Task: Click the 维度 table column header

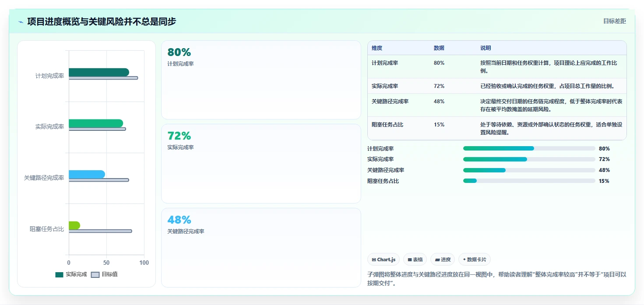Action: pos(377,48)
